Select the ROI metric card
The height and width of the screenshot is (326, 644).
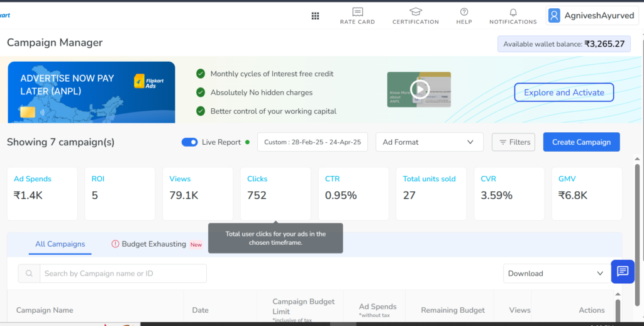[120, 194]
